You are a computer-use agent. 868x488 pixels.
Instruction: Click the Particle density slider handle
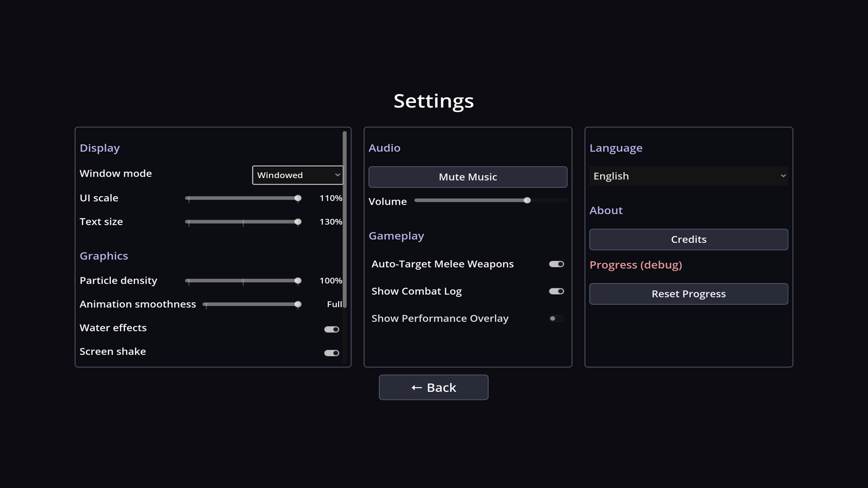point(298,281)
